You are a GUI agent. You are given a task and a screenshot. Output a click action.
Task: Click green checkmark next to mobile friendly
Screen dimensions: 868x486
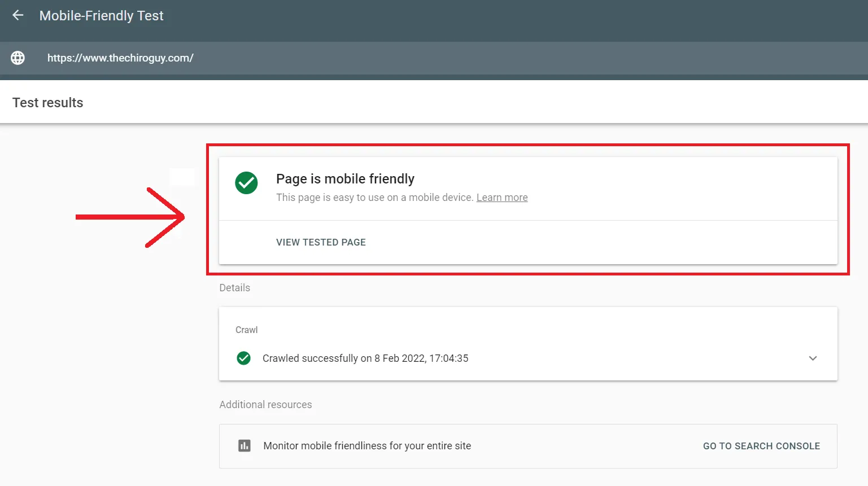coord(246,183)
